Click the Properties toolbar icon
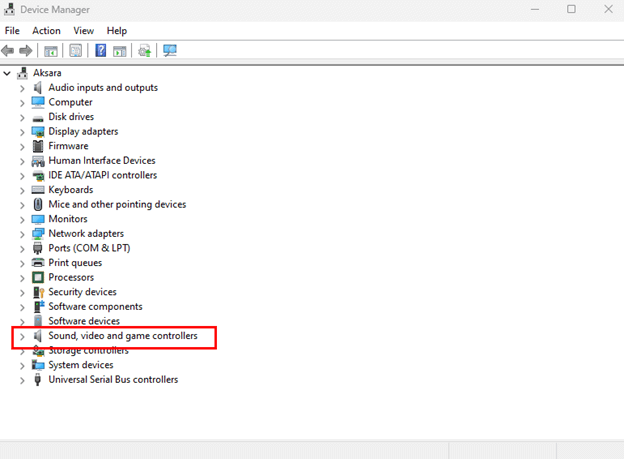Screen dimensions: 624x459 [75, 51]
